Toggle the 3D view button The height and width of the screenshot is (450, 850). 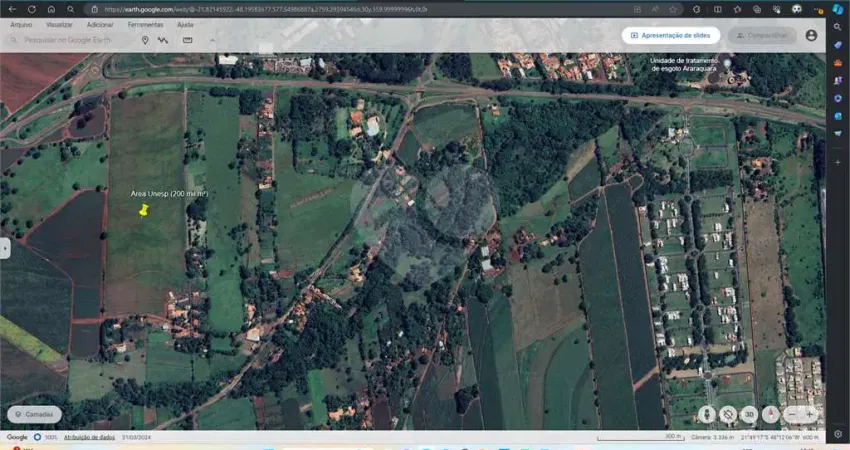749,414
